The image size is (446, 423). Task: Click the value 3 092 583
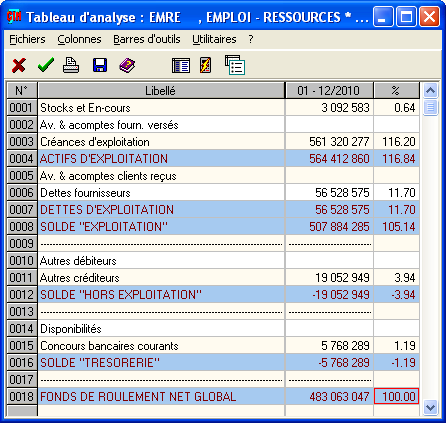pos(345,108)
